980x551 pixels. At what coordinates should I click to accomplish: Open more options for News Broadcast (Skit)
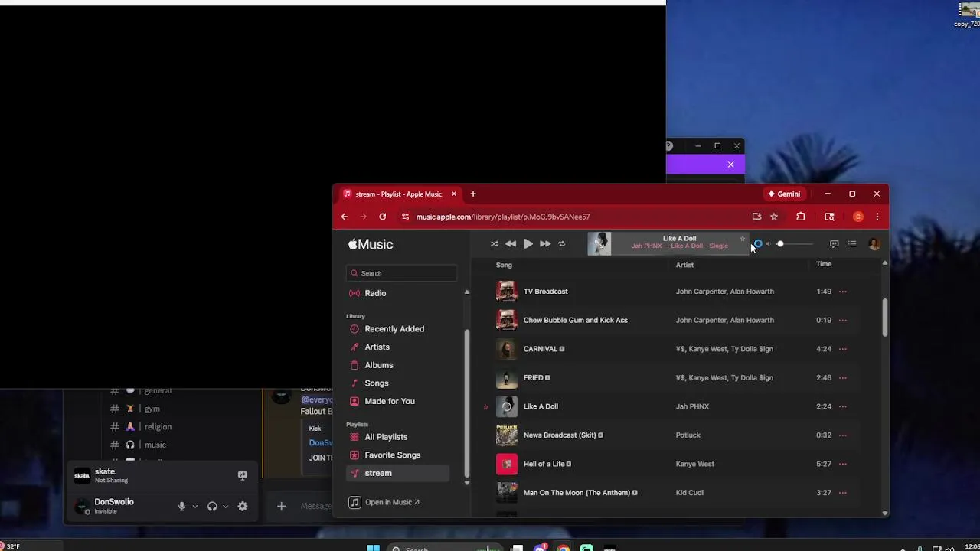[x=843, y=435]
